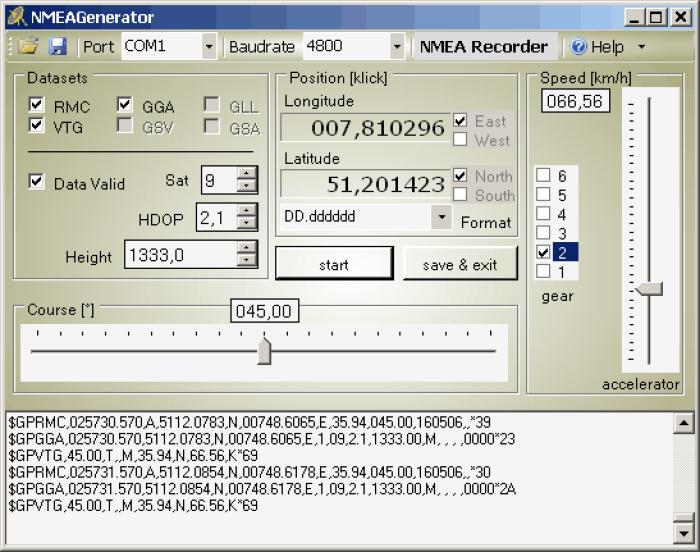Increase Sat count with up arrow
This screenshot has height=552, width=700.
246,173
